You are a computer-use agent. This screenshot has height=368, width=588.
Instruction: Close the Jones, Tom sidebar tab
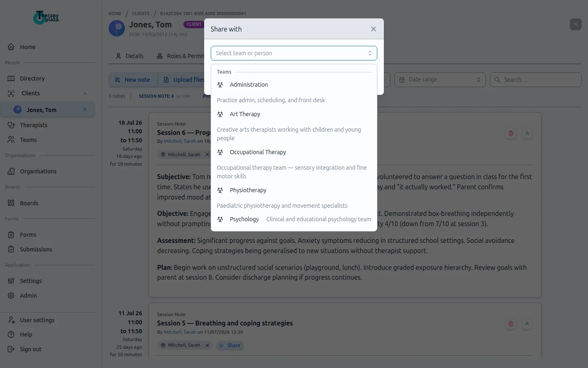pyautogui.click(x=85, y=110)
